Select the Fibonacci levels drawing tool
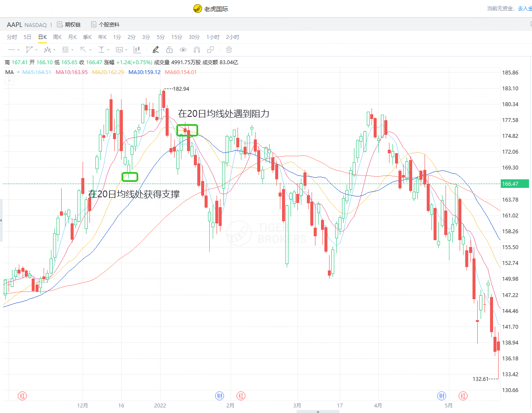The image size is (532, 413). pos(65,50)
